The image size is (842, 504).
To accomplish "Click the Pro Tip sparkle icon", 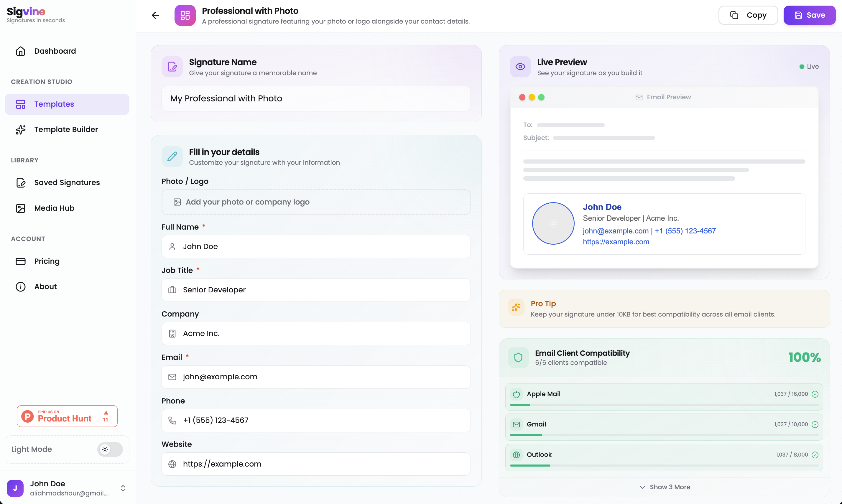I will [x=516, y=307].
